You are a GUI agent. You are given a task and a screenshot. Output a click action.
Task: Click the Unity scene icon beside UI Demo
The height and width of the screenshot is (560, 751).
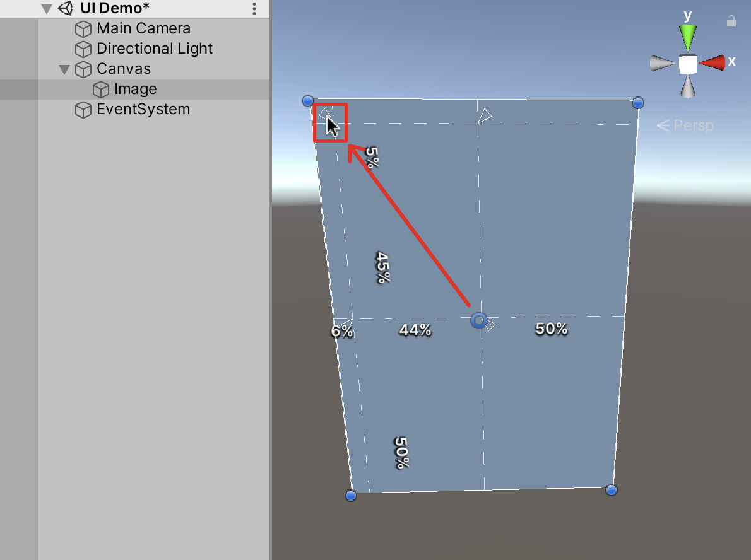pyautogui.click(x=64, y=9)
